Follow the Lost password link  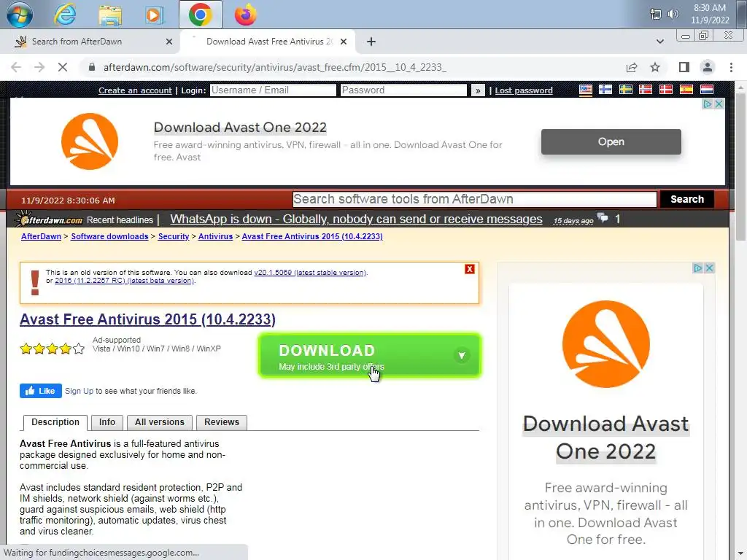[x=524, y=90]
